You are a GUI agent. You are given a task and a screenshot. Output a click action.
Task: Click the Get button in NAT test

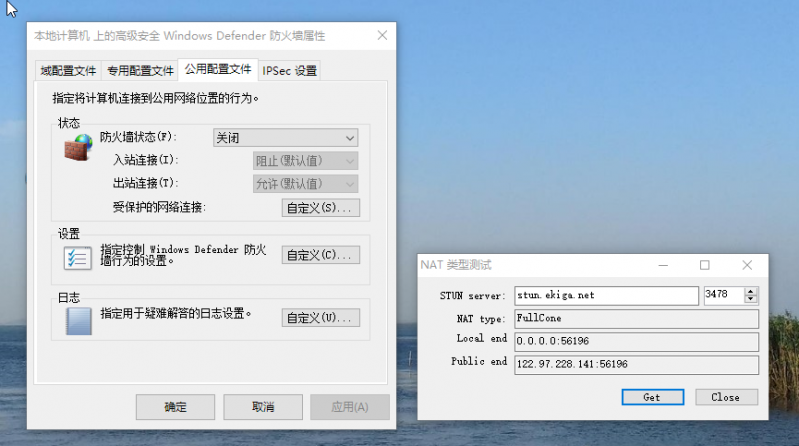point(653,397)
